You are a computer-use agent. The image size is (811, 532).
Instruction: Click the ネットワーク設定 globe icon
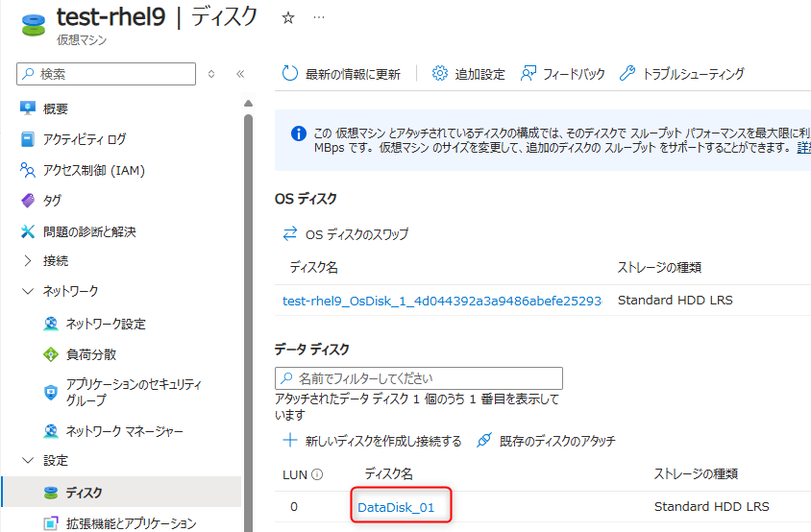click(x=51, y=324)
